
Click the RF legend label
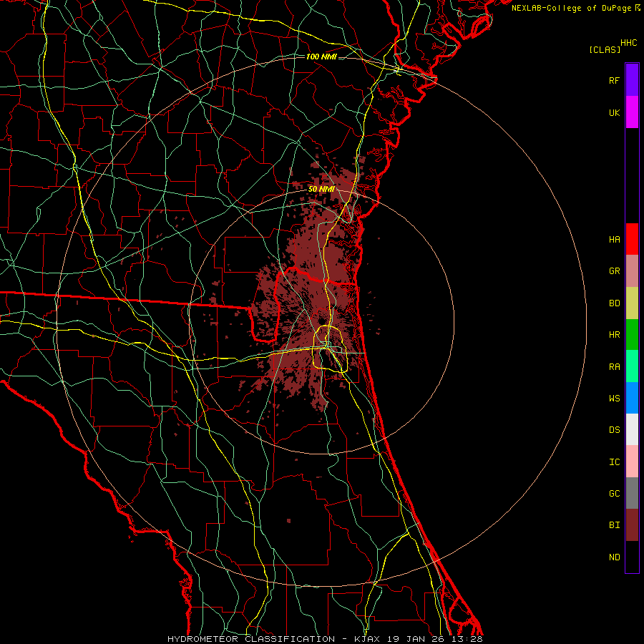coord(614,80)
